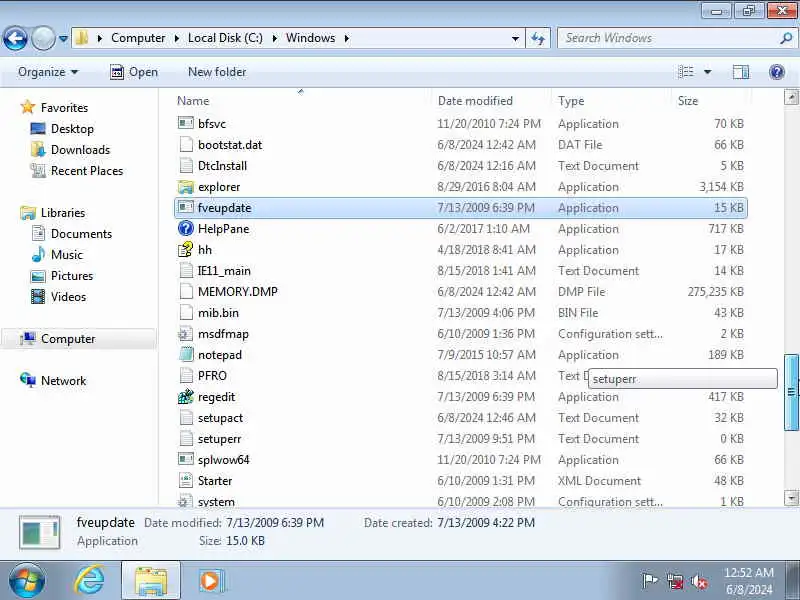The image size is (800, 600).
Task: Select the IE11_main text document
Action: (224, 271)
